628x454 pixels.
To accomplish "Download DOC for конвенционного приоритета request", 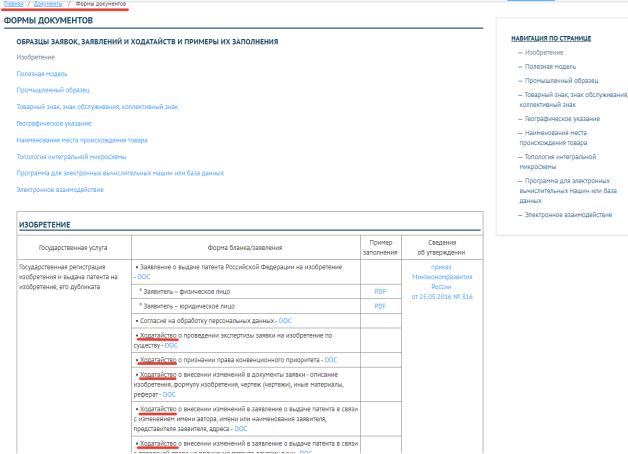I will (x=331, y=360).
